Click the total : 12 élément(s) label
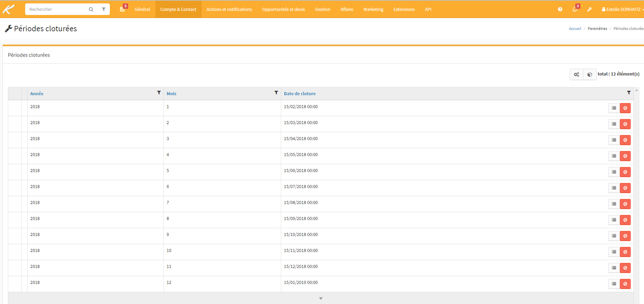The image size is (644, 304). click(x=618, y=74)
